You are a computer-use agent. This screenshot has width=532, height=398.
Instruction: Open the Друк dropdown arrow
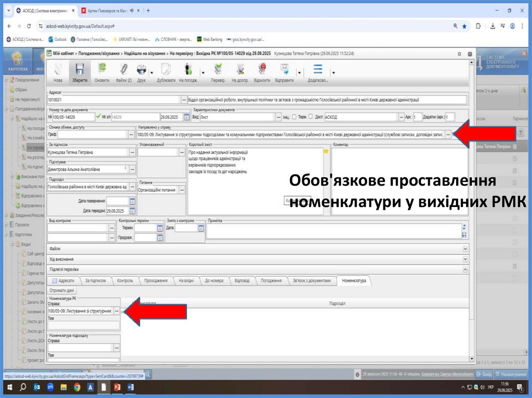[152, 73]
